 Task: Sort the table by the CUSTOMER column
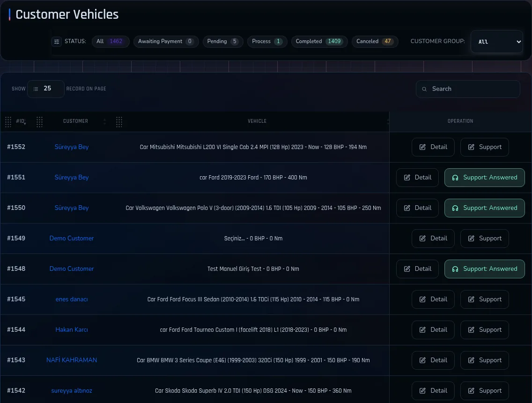coord(76,121)
